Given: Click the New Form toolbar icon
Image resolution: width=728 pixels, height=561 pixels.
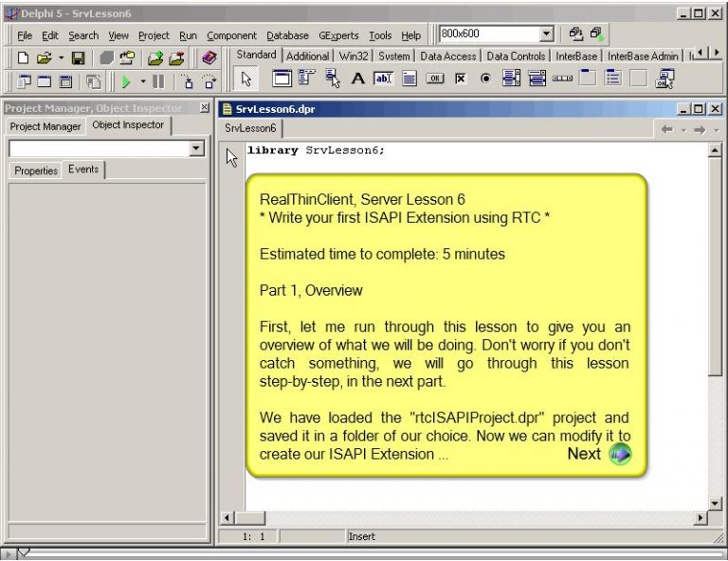Looking at the screenshot, I should (x=93, y=81).
